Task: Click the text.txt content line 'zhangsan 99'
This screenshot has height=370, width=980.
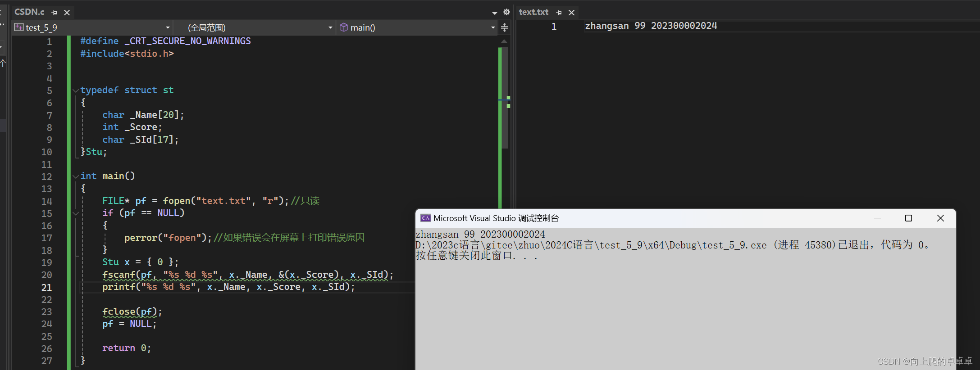Action: pos(651,26)
